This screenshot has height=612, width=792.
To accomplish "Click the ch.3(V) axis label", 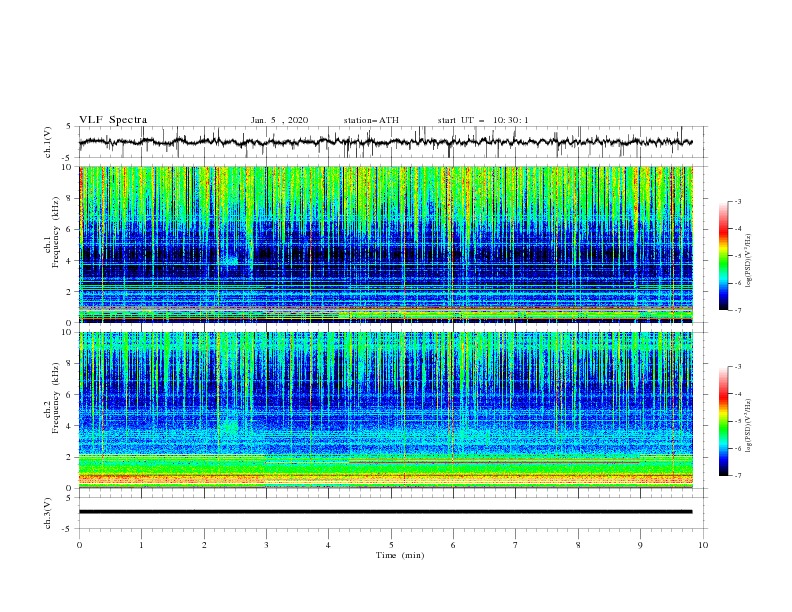I will (48, 513).
